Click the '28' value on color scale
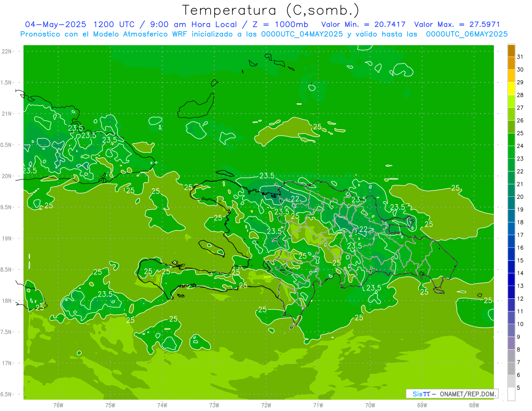The height and width of the screenshot is (411, 532). (x=520, y=95)
